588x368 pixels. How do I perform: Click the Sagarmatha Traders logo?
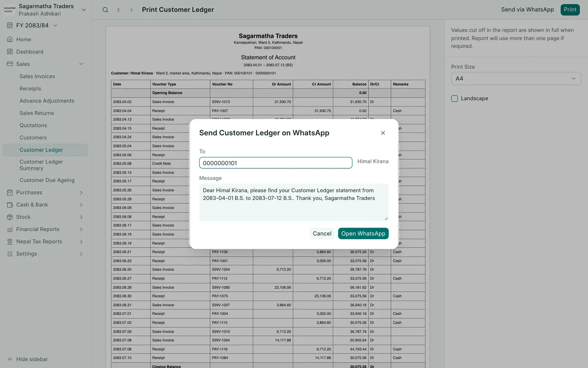point(10,9)
